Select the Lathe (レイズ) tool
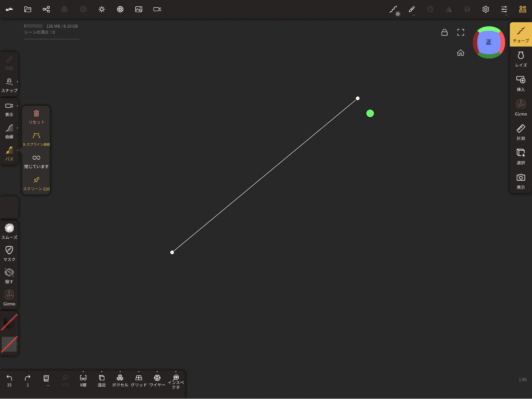This screenshot has height=399, width=532. click(x=521, y=59)
